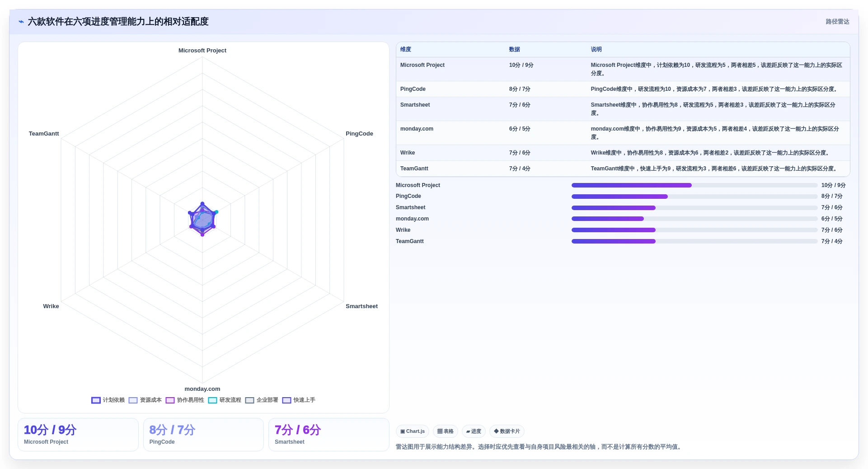
Task: Select TeamGantt table row name
Action: click(x=414, y=169)
